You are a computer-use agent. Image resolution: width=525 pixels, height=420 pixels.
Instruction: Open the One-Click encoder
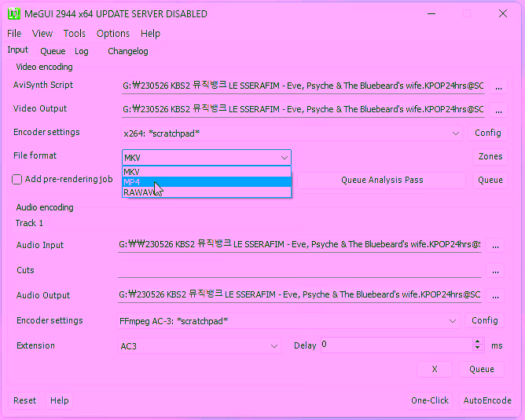430,400
